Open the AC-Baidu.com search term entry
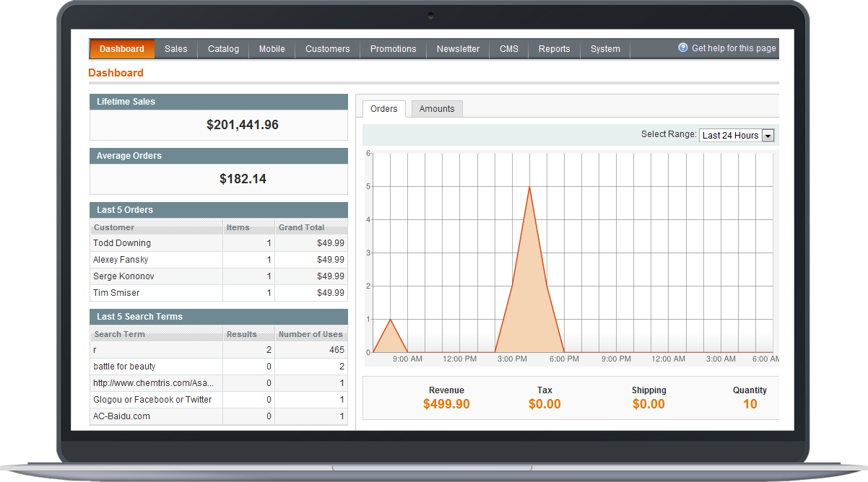The height and width of the screenshot is (482, 868). [121, 416]
